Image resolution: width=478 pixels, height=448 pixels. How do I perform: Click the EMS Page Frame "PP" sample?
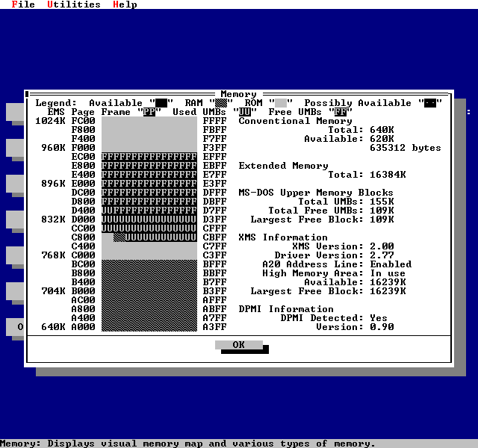coord(149,112)
